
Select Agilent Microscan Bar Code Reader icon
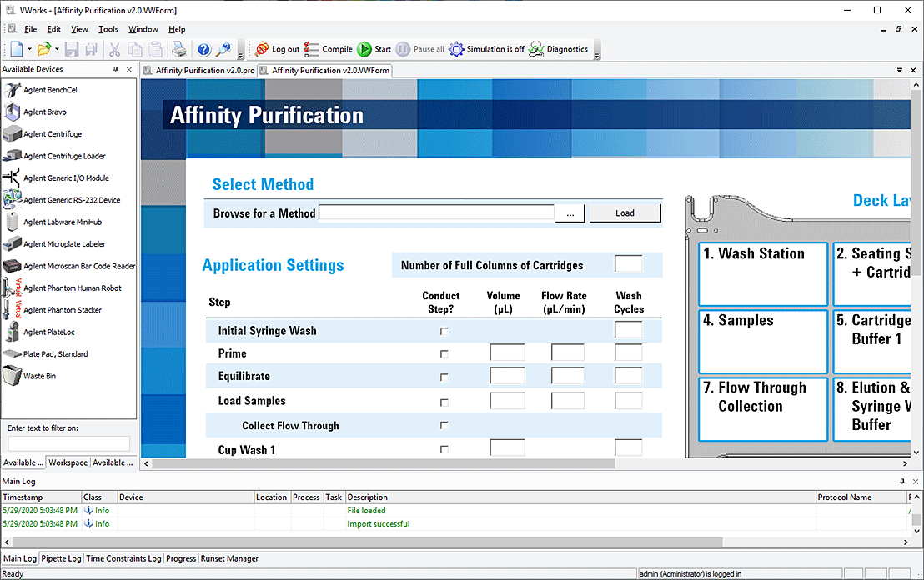coord(13,266)
